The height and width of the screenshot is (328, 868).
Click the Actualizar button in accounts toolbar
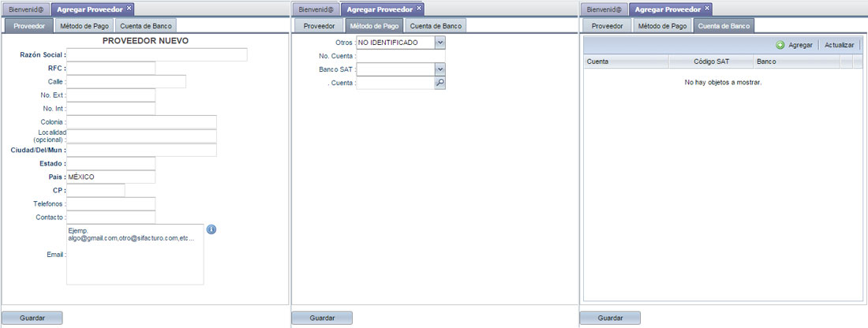[x=839, y=46]
